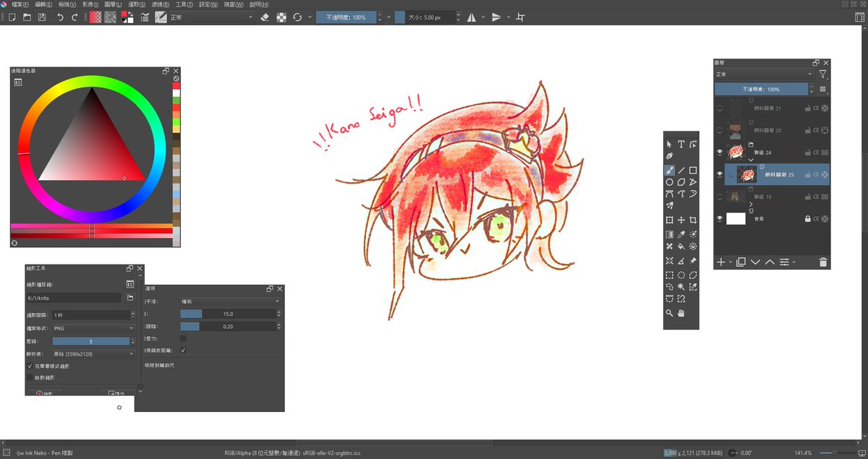Move layer up in layer stack

point(770,262)
